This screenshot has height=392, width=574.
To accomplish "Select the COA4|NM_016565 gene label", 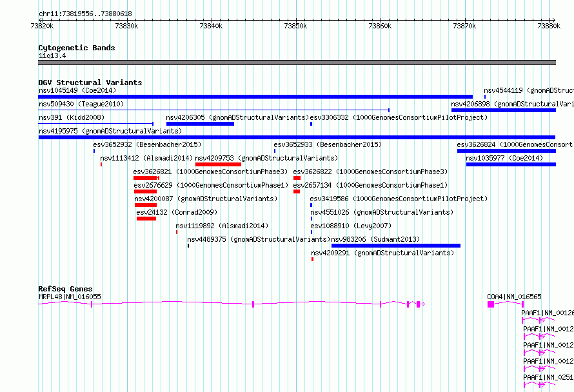I will [x=514, y=297].
